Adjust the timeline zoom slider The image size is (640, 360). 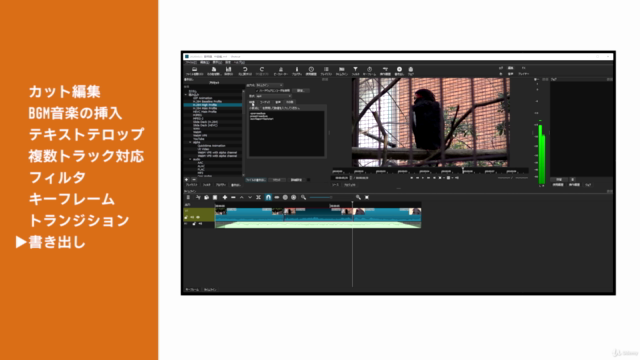[x=321, y=198]
